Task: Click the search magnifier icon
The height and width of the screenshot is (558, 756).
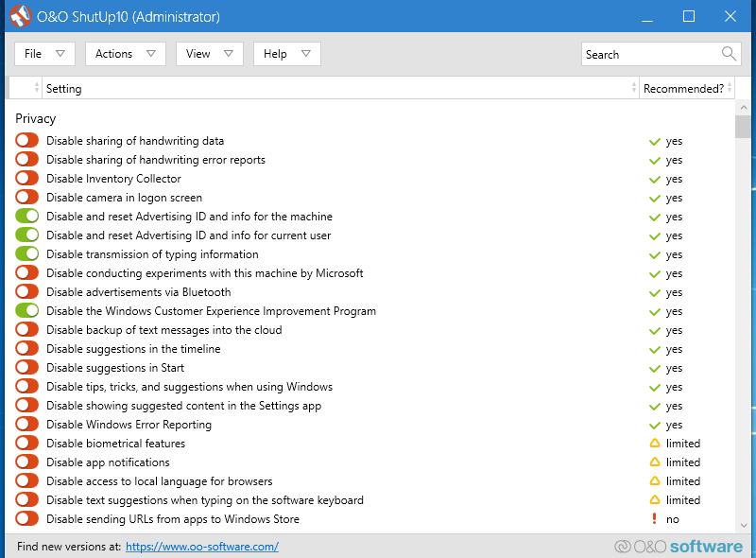Action: 729,54
